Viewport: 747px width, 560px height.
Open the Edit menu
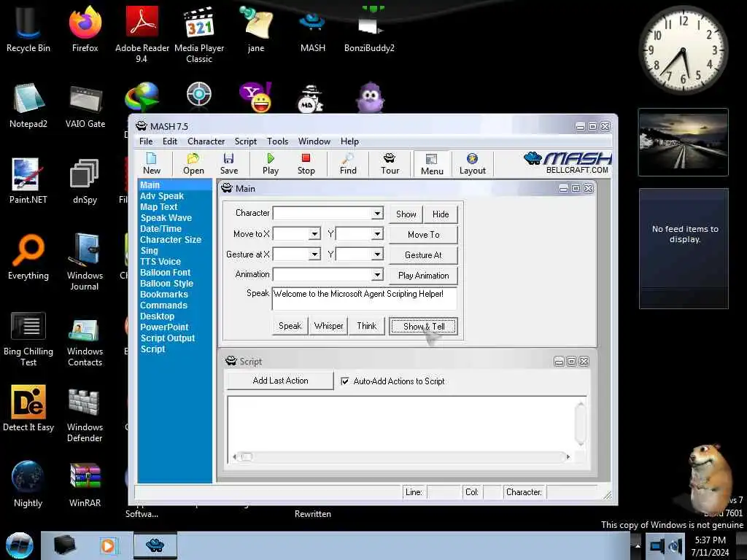tap(169, 141)
